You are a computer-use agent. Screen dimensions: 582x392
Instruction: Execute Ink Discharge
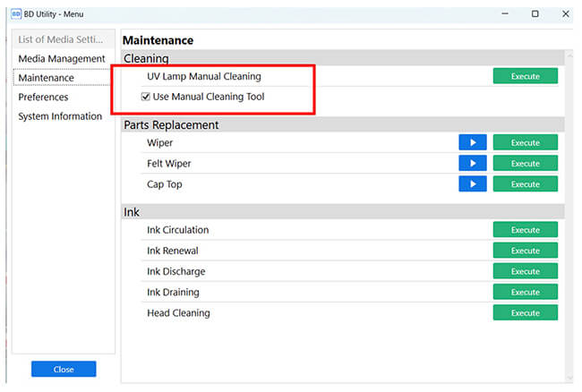(525, 271)
